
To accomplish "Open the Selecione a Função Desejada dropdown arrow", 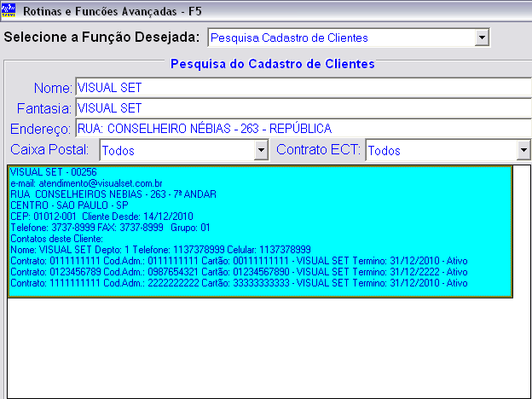I will click(482, 38).
